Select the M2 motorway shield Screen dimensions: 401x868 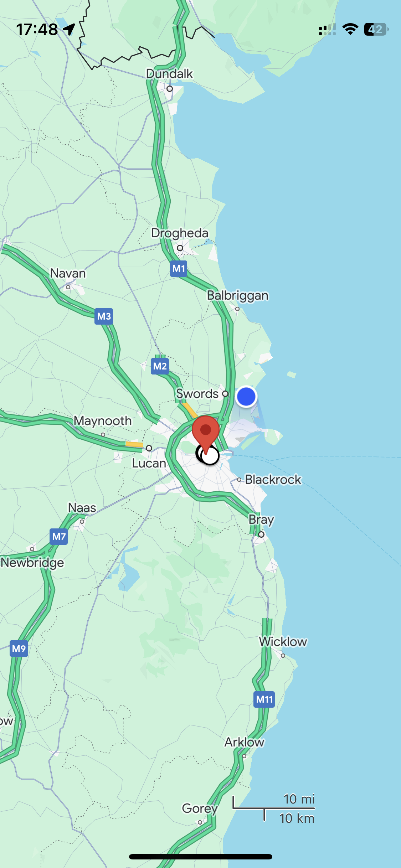pos(160,366)
